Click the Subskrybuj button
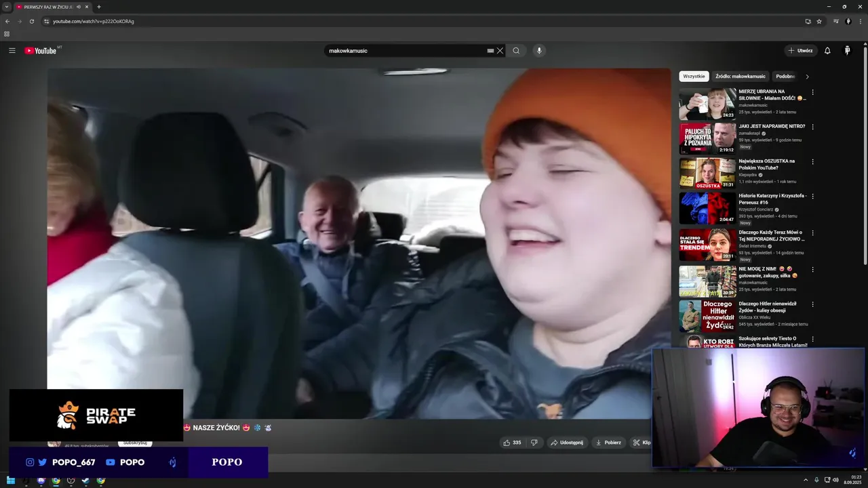The height and width of the screenshot is (488, 868). click(135, 443)
